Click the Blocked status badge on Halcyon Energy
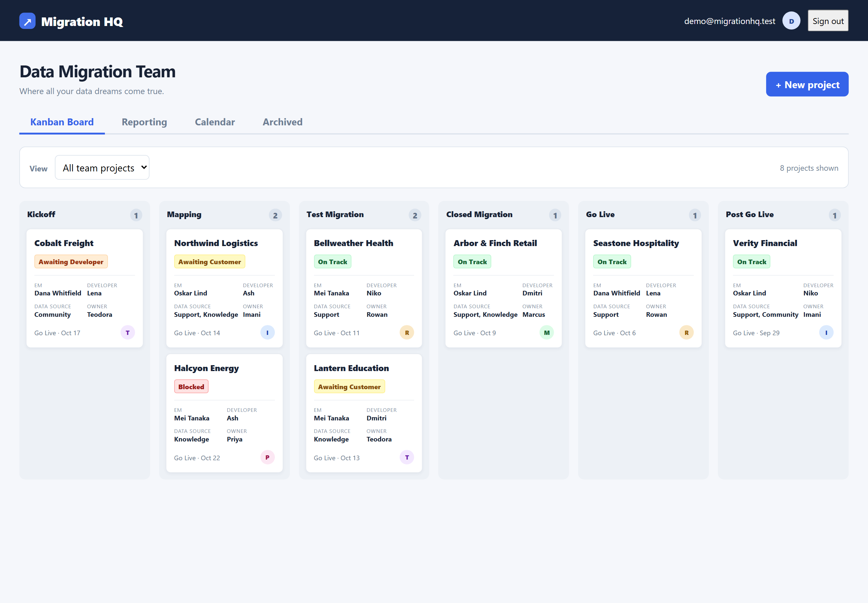868x603 pixels. point(191,386)
